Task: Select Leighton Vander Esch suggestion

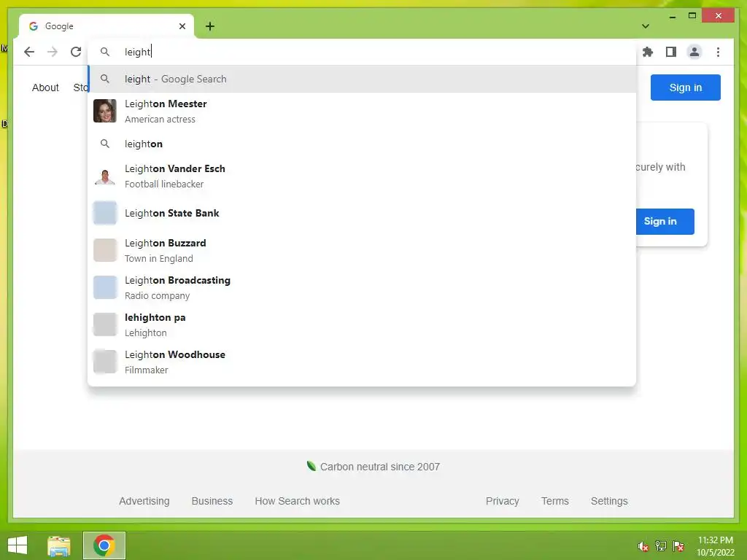Action: tap(362, 176)
